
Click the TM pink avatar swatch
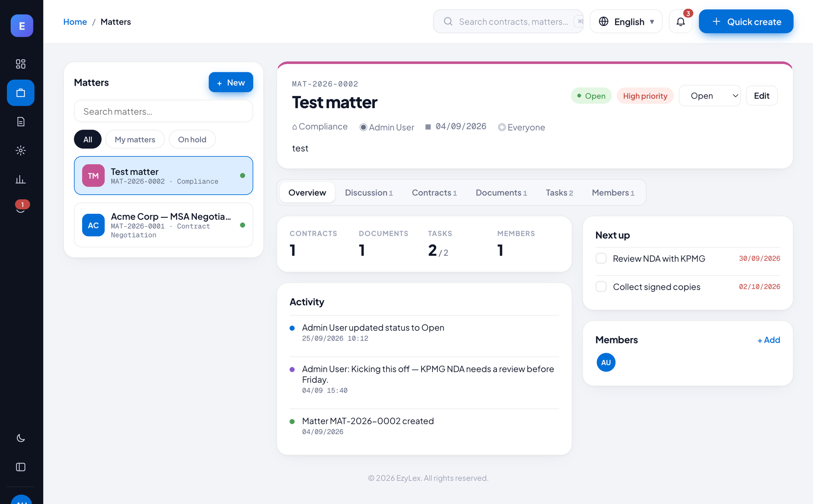(x=93, y=176)
